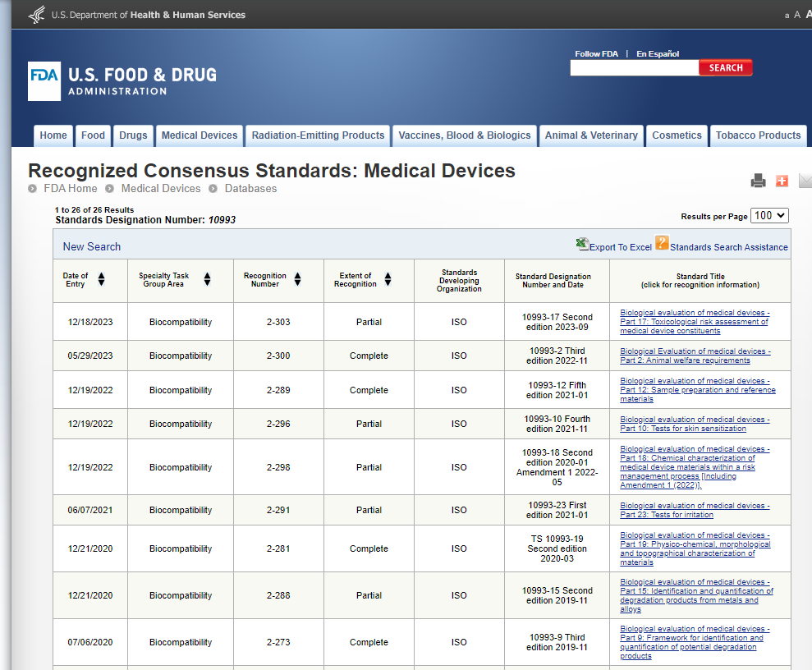Open Part 17 Toxicological risk assessment standard
The width and height of the screenshot is (812, 670).
click(695, 322)
